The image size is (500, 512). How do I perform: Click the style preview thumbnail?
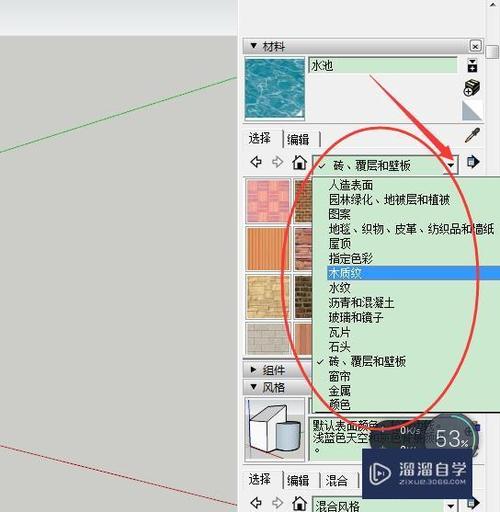(x=275, y=429)
